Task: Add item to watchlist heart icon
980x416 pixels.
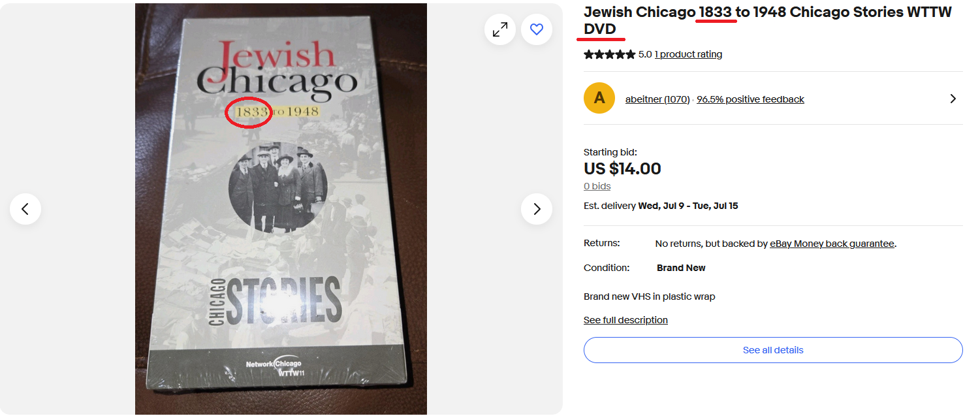Action: point(537,29)
